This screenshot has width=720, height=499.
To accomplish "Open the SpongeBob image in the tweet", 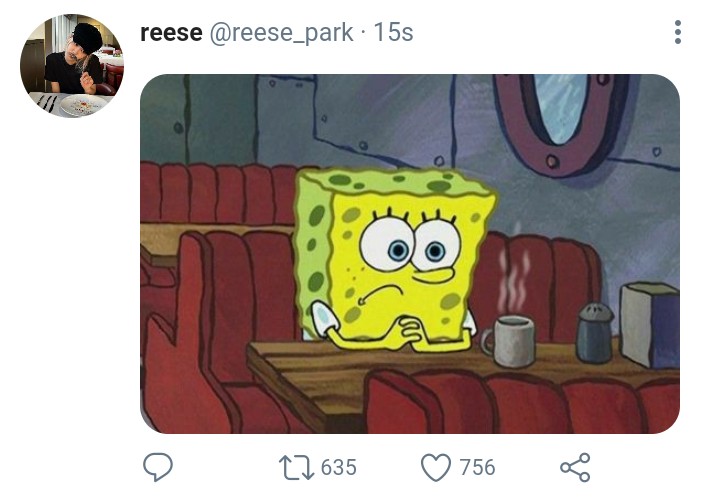I will click(410, 254).
